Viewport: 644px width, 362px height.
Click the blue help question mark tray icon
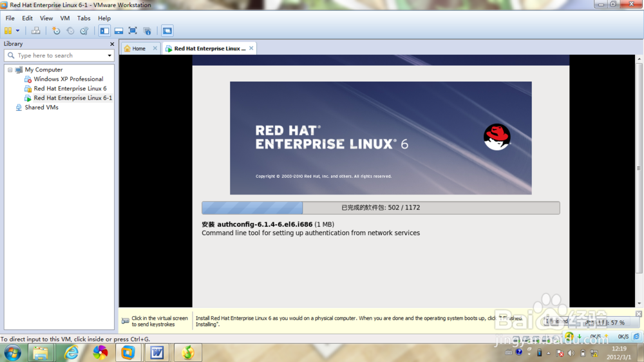518,352
